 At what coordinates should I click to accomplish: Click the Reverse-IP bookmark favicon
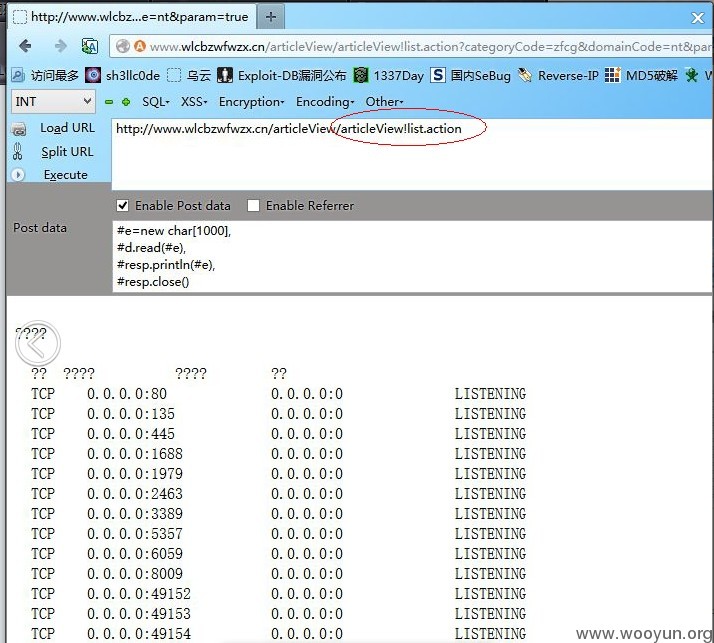point(525,75)
